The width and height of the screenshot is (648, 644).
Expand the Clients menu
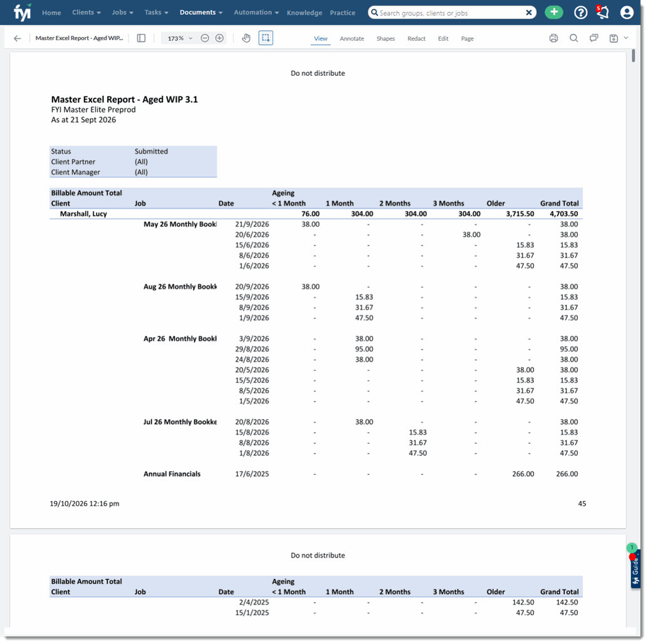tap(86, 13)
